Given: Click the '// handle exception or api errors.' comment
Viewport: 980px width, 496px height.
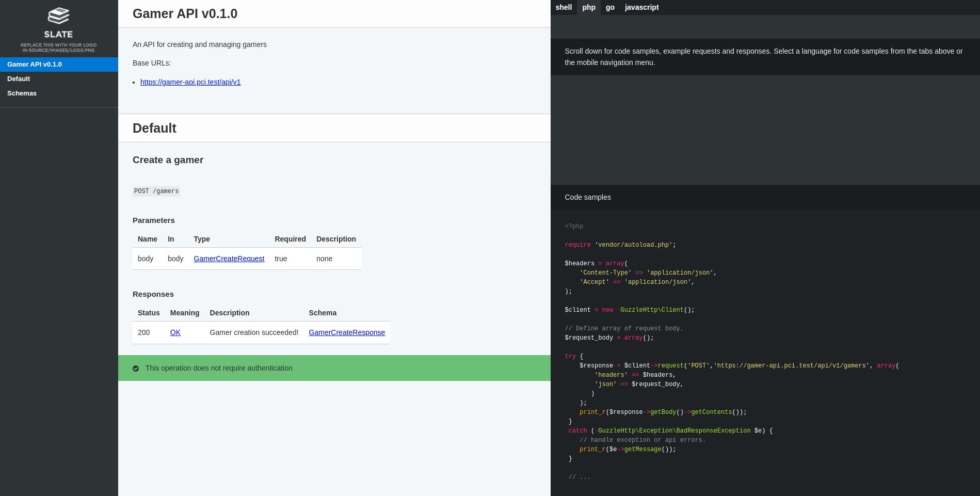Looking at the screenshot, I should coord(642,440).
